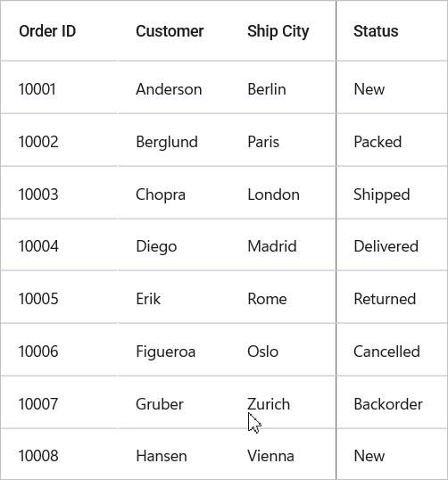Sort by the Customer column header

173,31
